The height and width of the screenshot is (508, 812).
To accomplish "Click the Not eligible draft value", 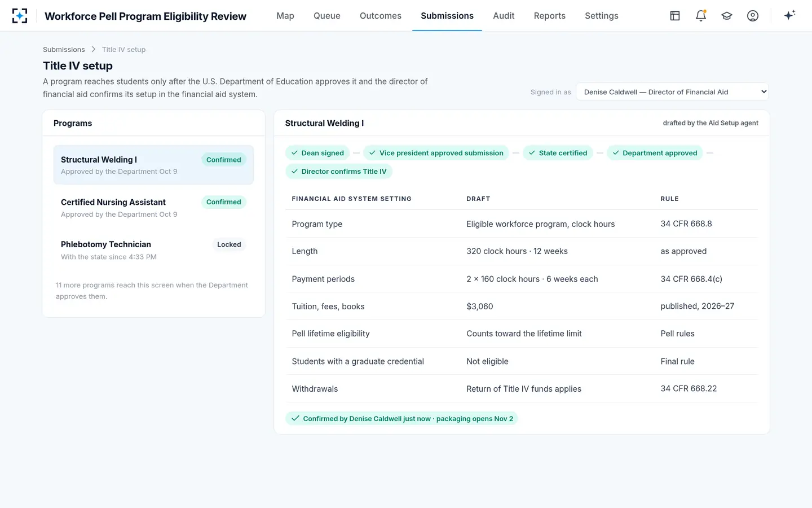I will pos(487,361).
